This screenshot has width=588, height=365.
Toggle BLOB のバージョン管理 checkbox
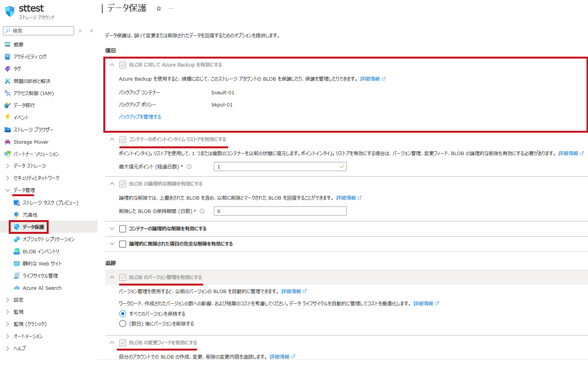pos(123,278)
